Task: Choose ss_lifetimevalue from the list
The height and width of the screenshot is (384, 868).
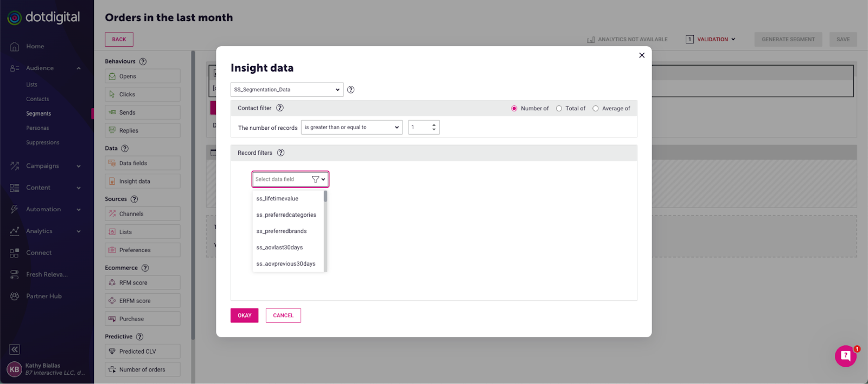Action: point(277,199)
